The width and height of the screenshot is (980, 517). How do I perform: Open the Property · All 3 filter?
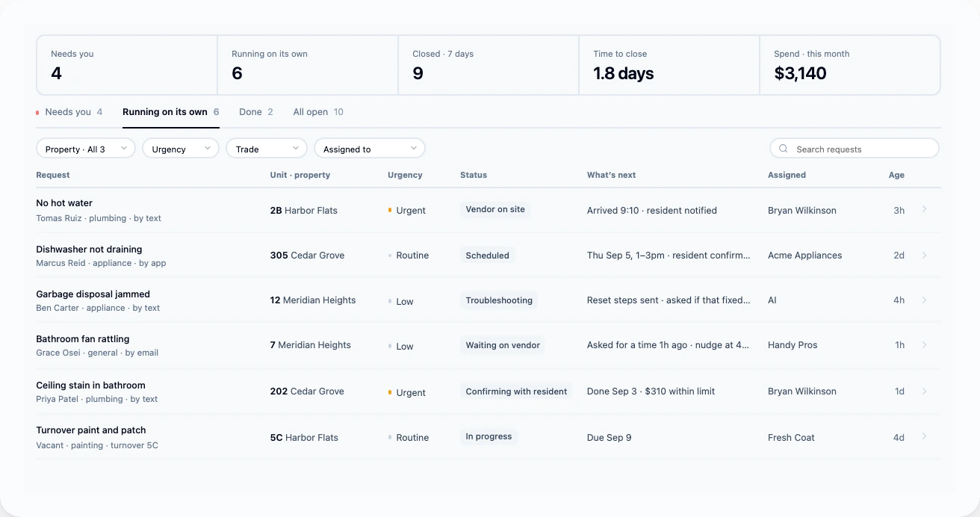[86, 149]
